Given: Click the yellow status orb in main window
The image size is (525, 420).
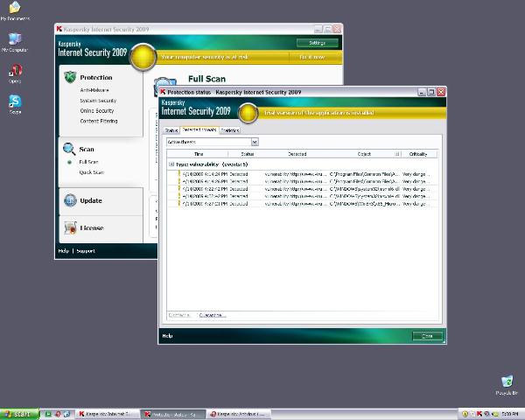Looking at the screenshot, I should click(x=143, y=57).
